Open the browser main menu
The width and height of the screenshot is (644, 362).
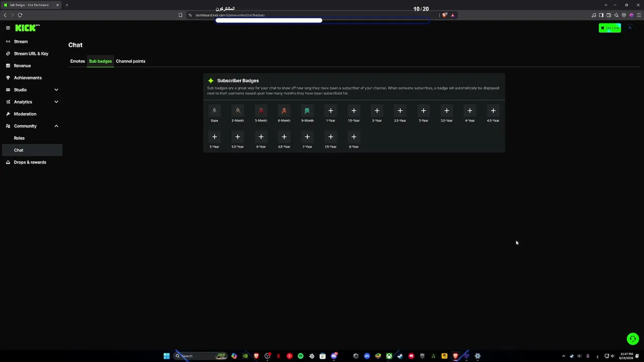(639, 15)
